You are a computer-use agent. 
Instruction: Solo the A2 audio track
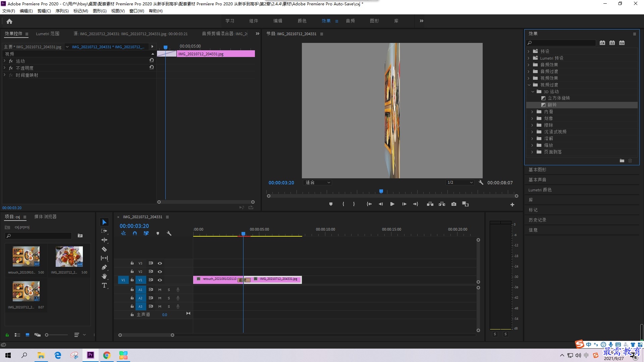169,298
